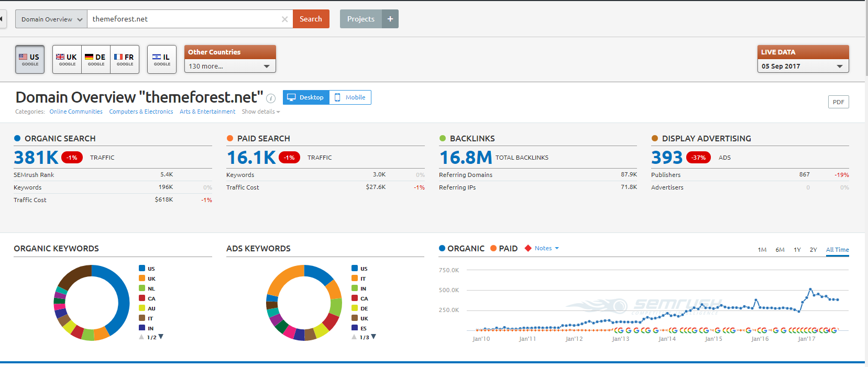Collapse the left sidebar arrow
The height and width of the screenshot is (367, 868).
click(2, 19)
